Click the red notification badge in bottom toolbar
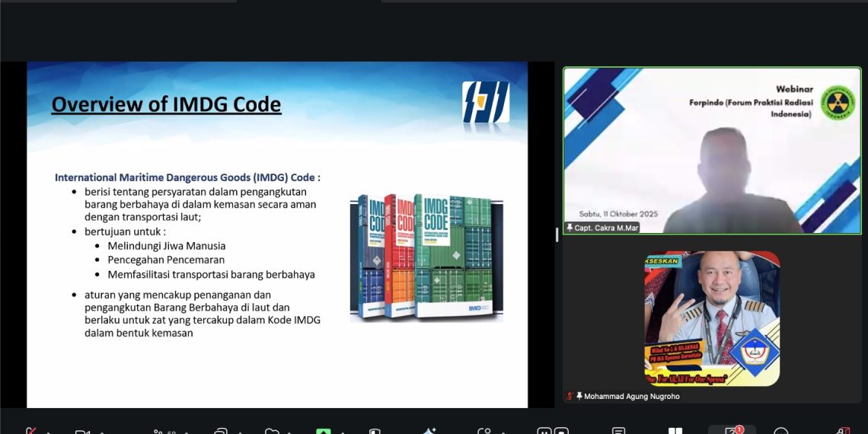Screen dimensions: 868x434 click(x=739, y=429)
